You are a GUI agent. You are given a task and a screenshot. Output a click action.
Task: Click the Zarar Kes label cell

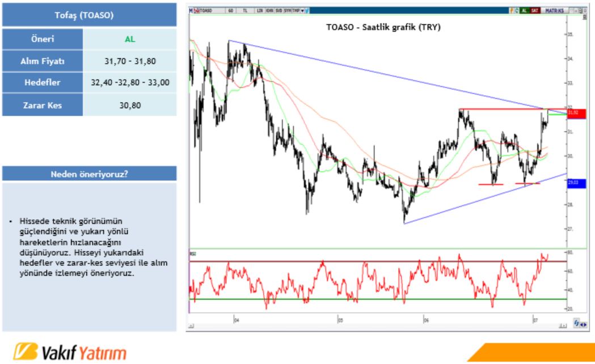click(x=43, y=105)
